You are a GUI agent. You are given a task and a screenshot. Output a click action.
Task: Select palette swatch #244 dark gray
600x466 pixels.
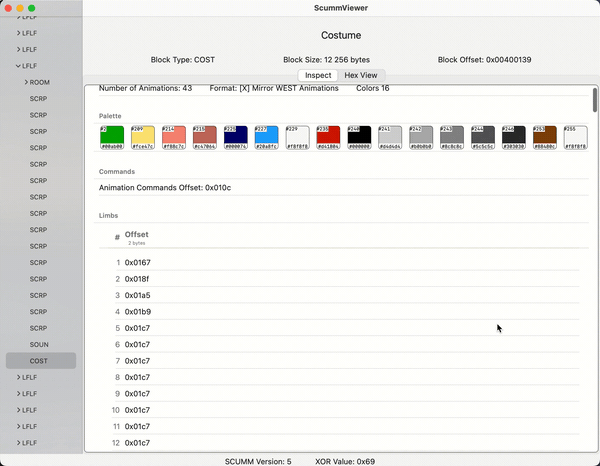pyautogui.click(x=483, y=137)
